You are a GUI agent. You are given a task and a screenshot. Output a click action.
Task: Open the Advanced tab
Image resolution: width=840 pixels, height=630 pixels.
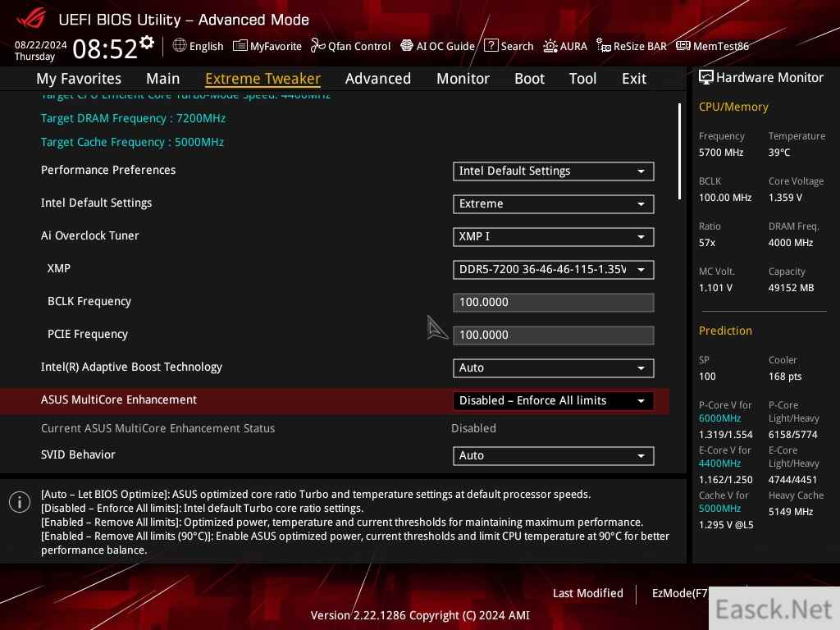pos(378,79)
